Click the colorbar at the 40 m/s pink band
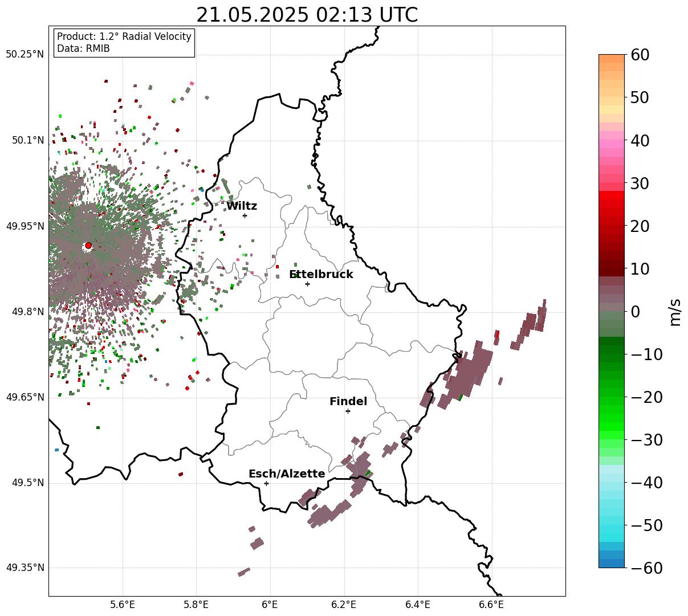This screenshot has height=616, width=688. click(612, 140)
